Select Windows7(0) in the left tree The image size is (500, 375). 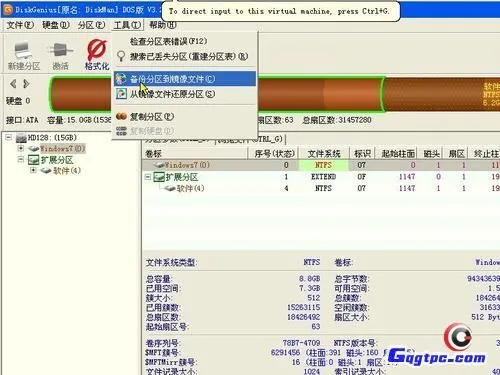click(x=62, y=149)
